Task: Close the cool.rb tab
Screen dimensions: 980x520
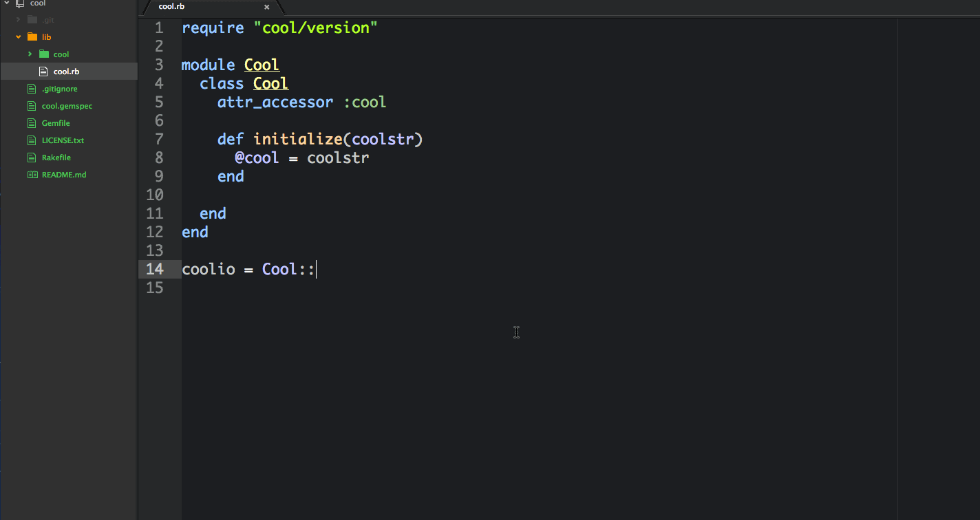Action: click(267, 7)
